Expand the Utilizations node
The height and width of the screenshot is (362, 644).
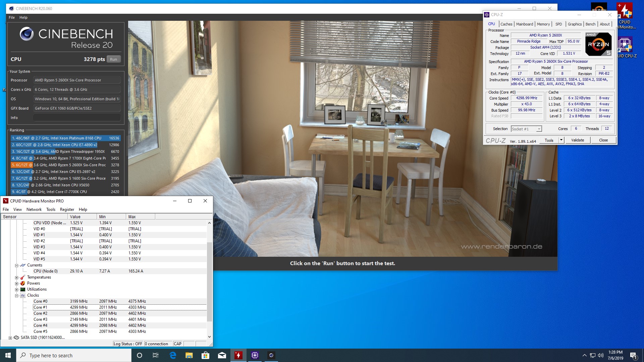pyautogui.click(x=16, y=290)
